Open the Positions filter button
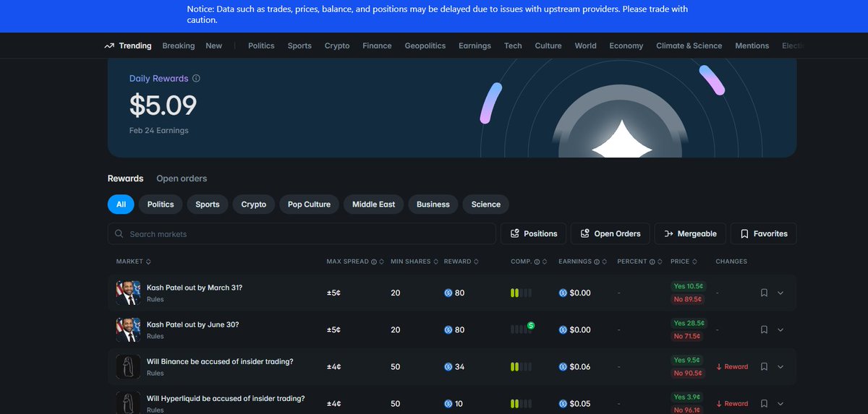The image size is (868, 414). [534, 234]
